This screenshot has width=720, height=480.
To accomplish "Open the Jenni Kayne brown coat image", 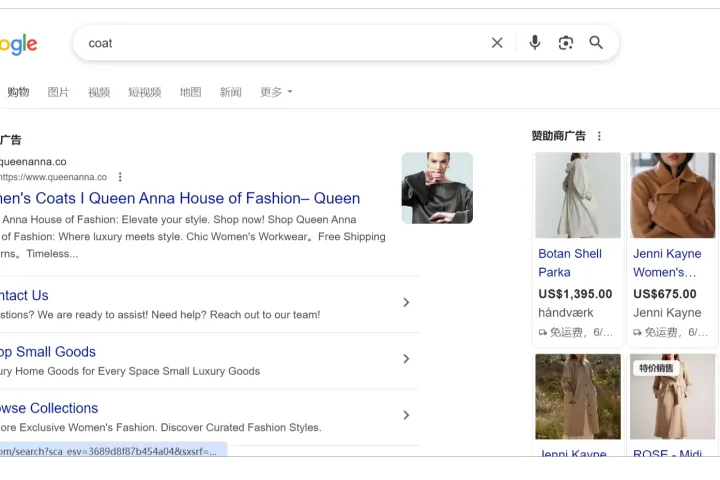I will pos(673,195).
